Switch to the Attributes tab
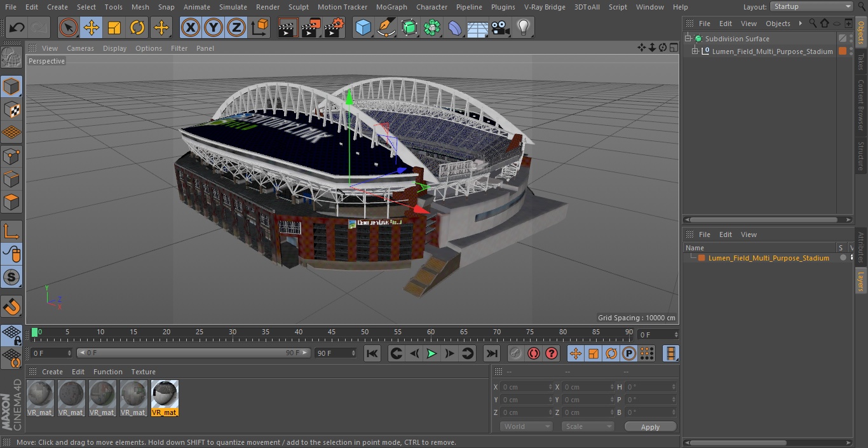 861,247
